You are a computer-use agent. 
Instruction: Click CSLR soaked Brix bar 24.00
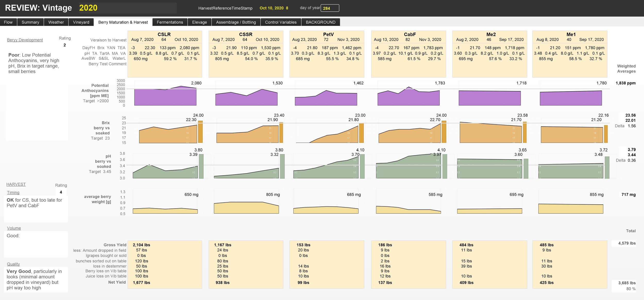(200, 132)
